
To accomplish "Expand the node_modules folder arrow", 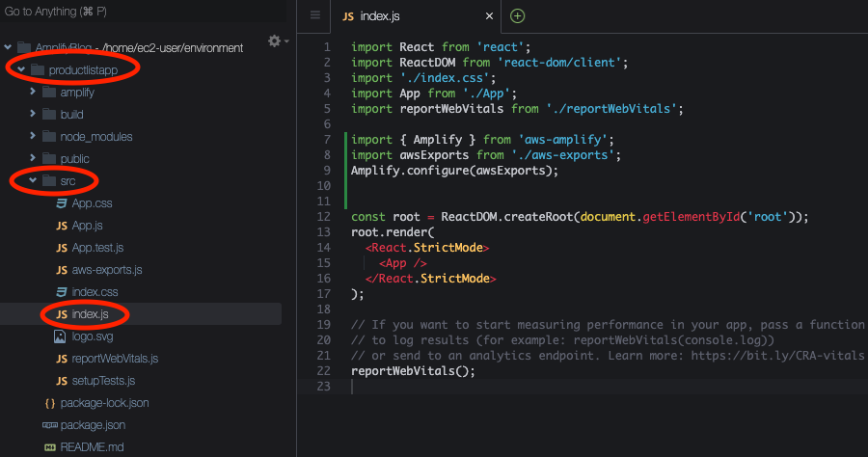I will (x=33, y=136).
